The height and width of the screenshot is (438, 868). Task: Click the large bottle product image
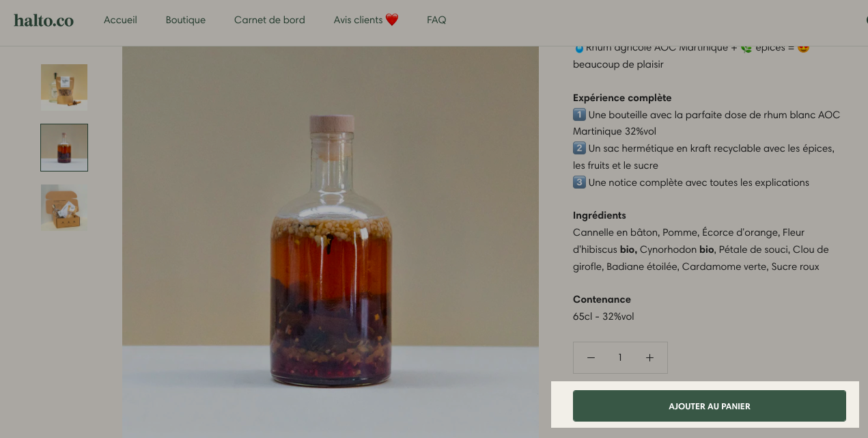[331, 242]
